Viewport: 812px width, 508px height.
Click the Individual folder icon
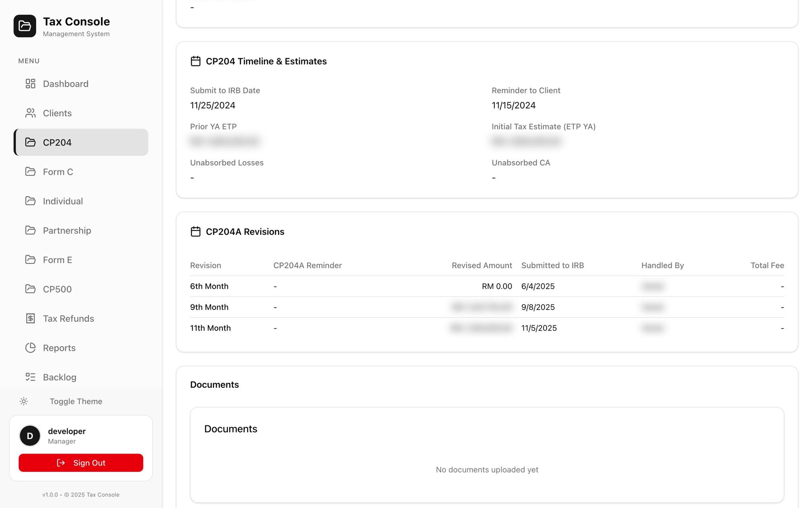(x=31, y=201)
